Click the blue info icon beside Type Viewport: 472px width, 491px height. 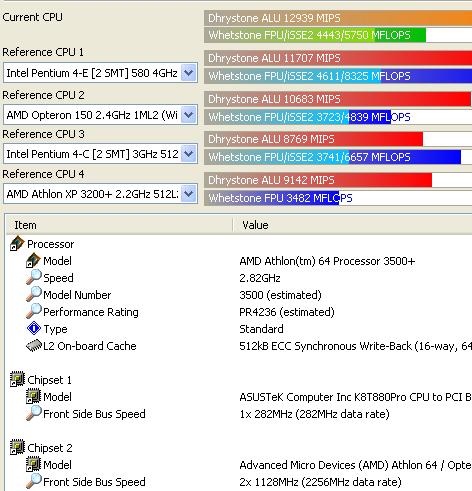click(34, 328)
